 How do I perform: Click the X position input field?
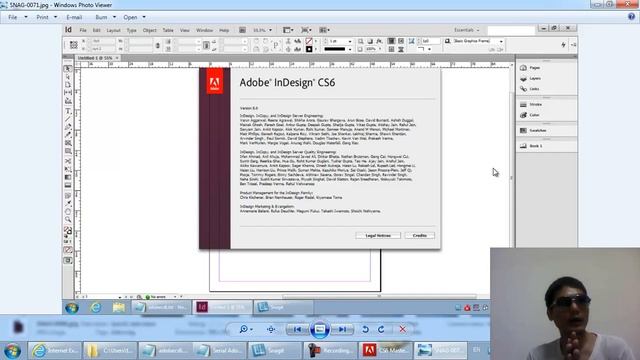coord(102,41)
